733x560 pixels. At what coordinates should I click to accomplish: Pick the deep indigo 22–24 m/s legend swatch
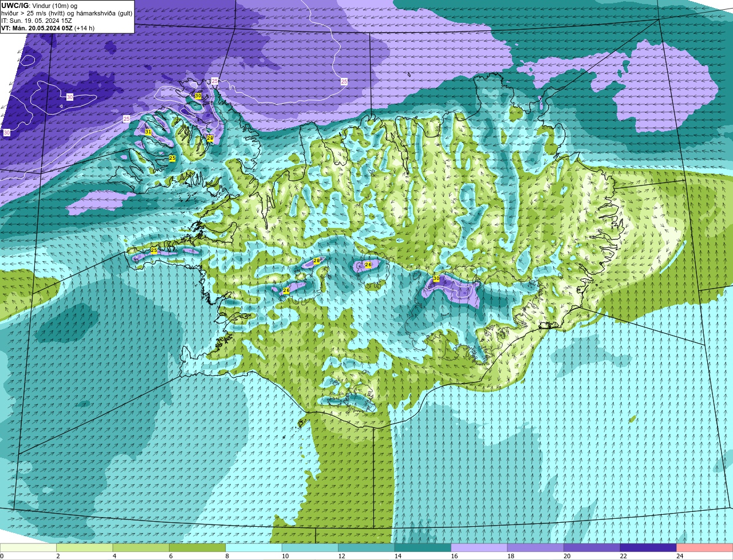pyautogui.click(x=648, y=547)
